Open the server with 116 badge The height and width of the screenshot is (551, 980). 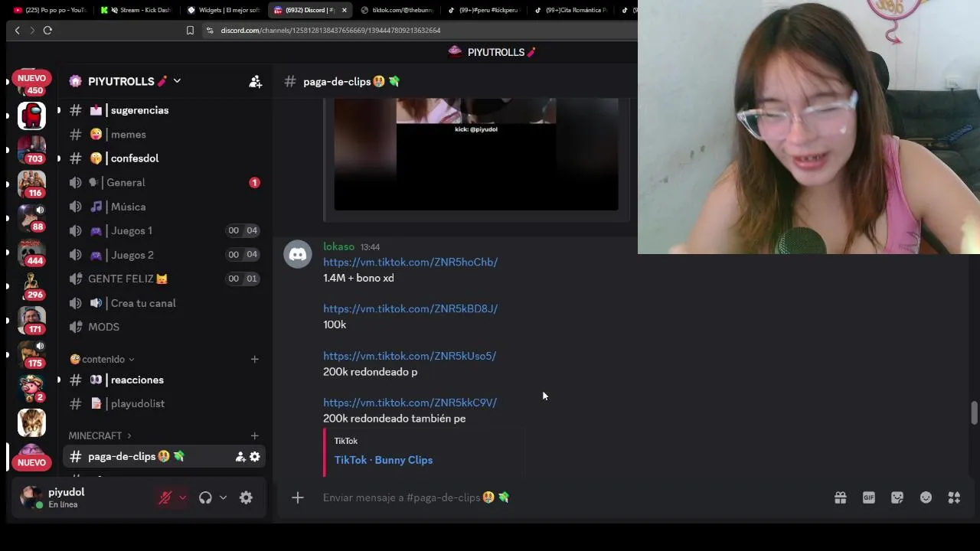tap(31, 183)
